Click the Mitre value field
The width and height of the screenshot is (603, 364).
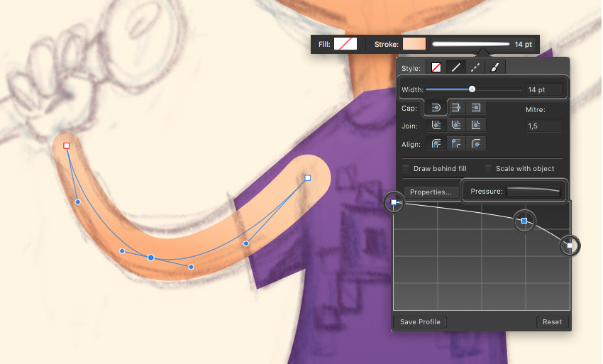point(543,126)
